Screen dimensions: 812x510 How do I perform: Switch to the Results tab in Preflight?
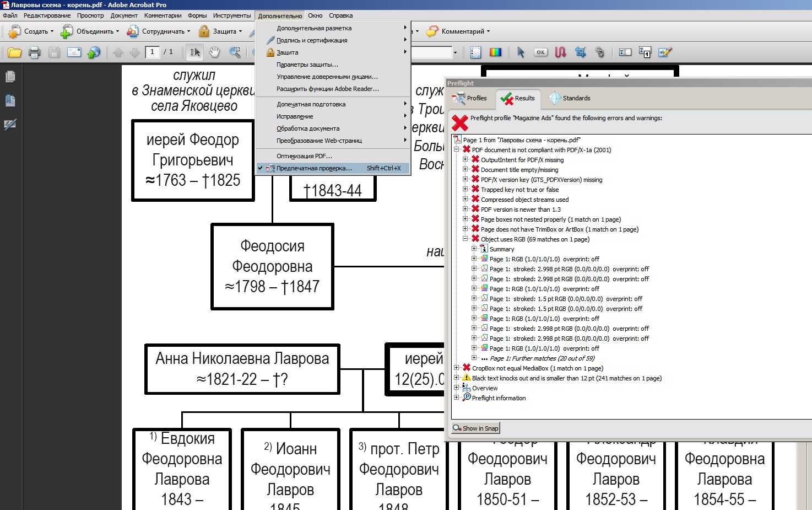(518, 98)
